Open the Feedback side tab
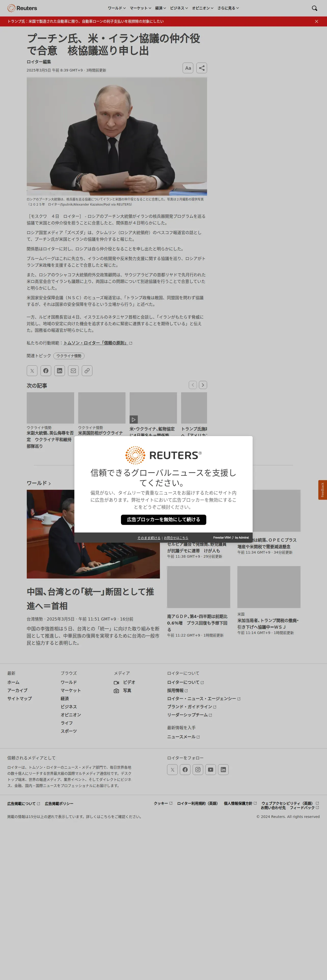 coord(322,490)
